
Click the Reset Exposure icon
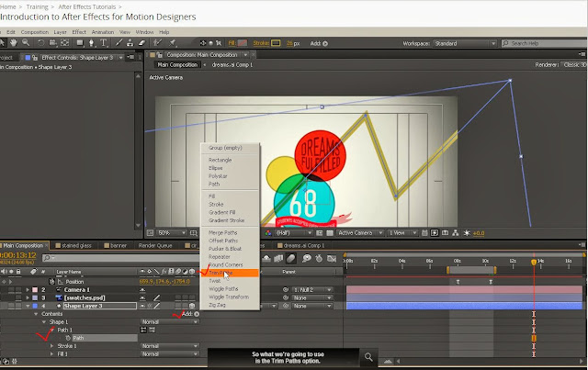(467, 233)
